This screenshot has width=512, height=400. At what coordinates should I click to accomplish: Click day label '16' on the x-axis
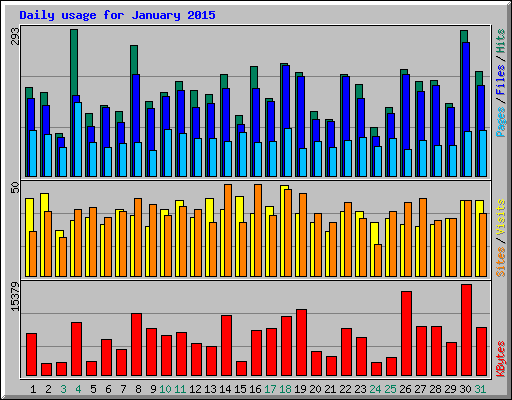(255, 389)
